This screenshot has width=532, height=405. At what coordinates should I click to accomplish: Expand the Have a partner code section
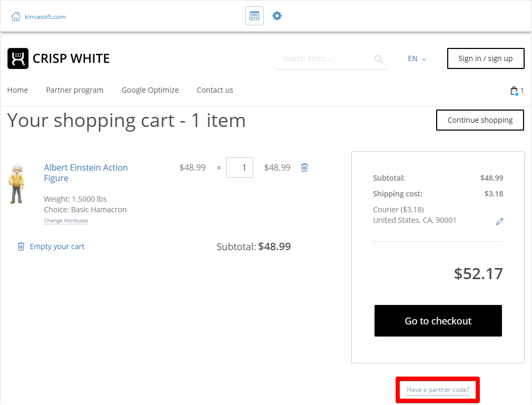coord(438,390)
